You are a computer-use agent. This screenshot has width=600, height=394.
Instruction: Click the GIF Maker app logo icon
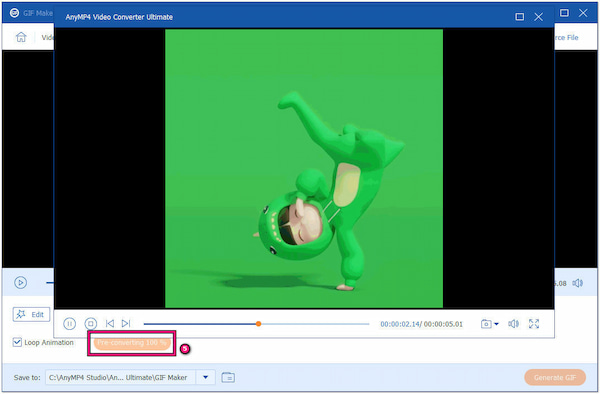click(x=15, y=13)
